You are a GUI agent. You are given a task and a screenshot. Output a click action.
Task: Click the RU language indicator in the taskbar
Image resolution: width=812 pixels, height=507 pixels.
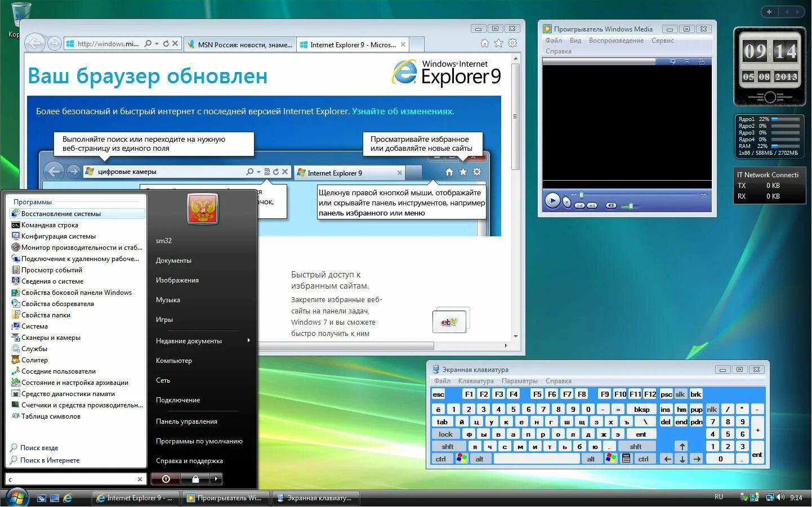tap(719, 497)
